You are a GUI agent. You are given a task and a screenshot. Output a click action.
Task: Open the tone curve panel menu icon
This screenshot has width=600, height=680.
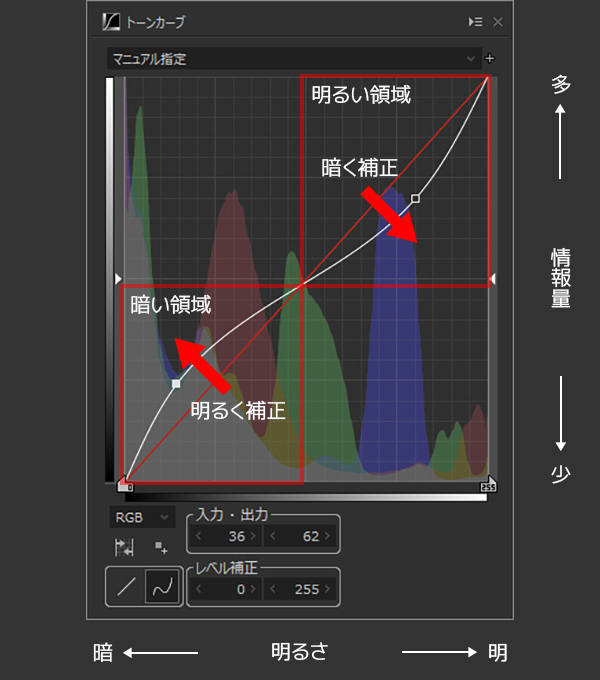tap(476, 22)
